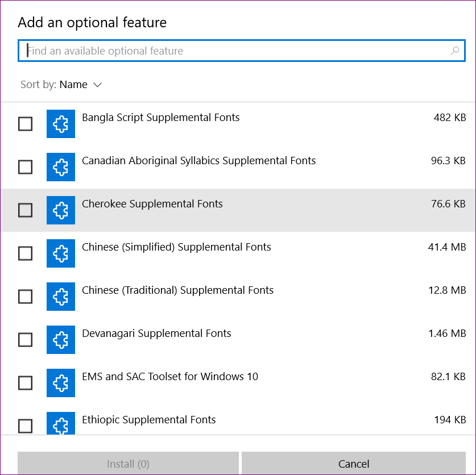
Task: Tick the EMS and SAC Toolset checkbox
Action: coord(25,383)
